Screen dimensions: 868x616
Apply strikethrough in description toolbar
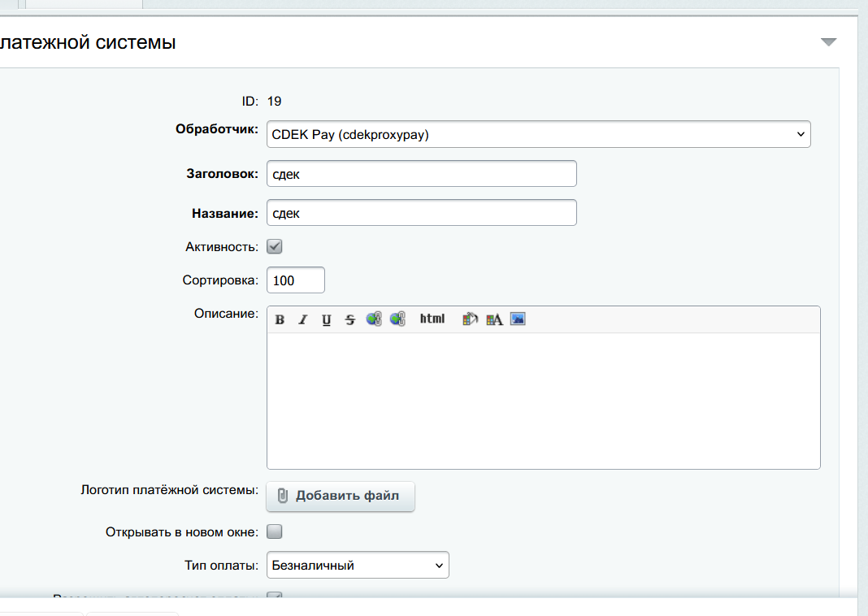(350, 319)
